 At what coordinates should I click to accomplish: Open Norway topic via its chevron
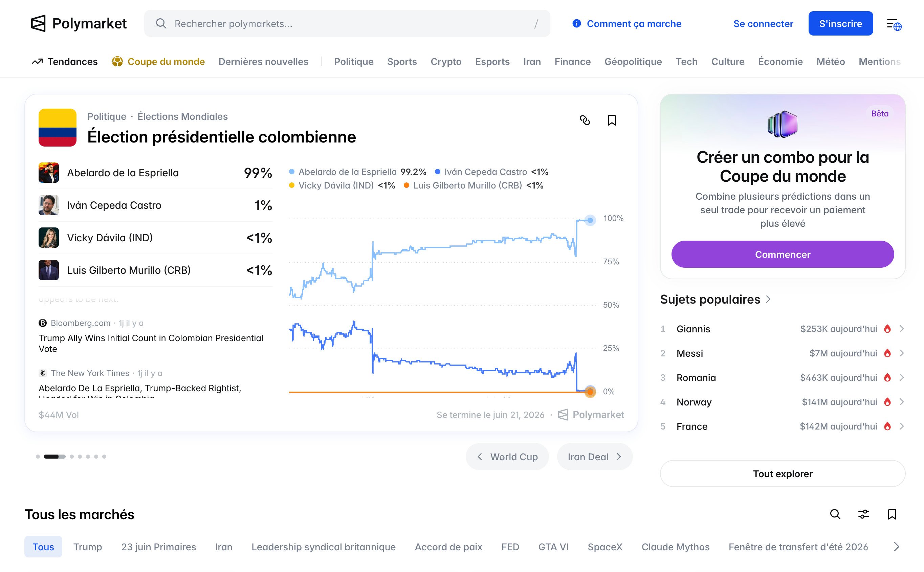[902, 402]
